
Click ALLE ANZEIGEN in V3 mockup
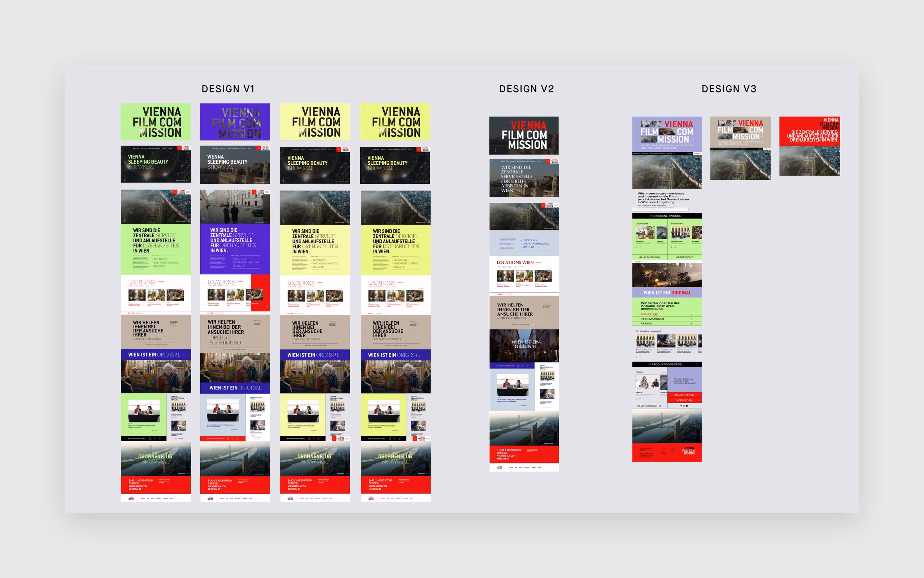point(649,257)
